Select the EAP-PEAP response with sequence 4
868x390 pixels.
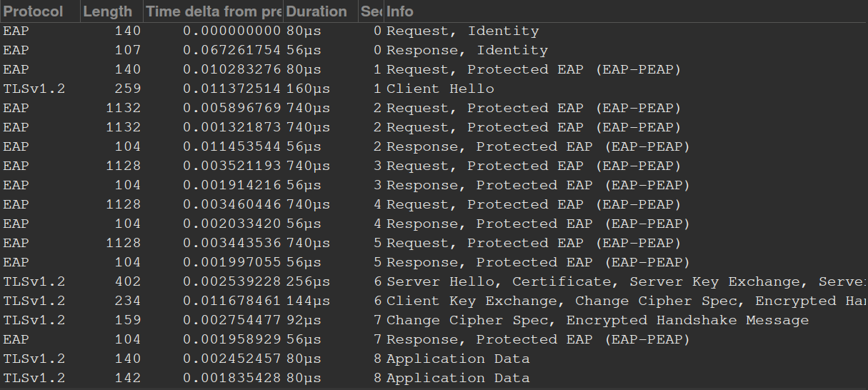(537, 224)
